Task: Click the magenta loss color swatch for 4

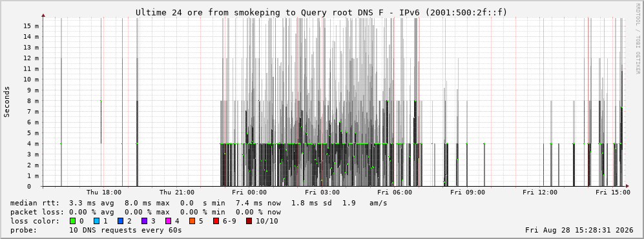Action: [x=168, y=221]
